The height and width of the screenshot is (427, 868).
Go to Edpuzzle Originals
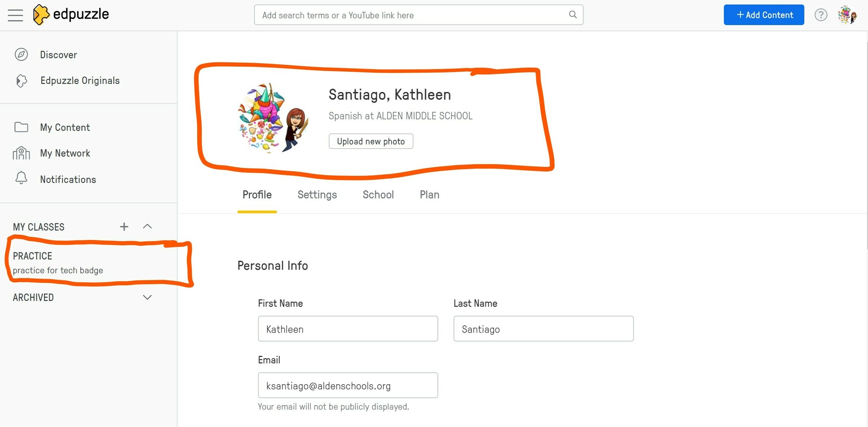click(80, 80)
